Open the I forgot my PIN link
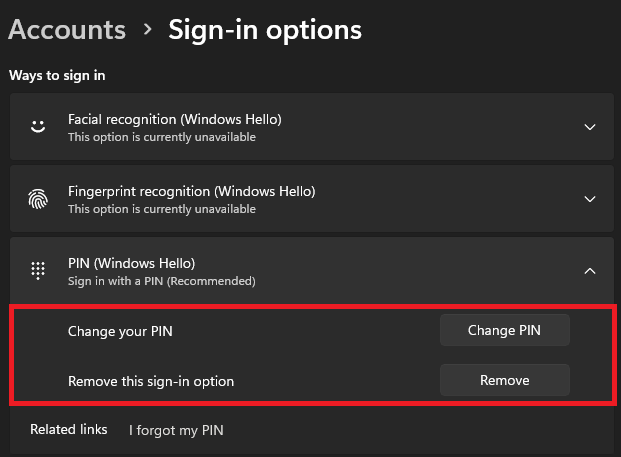The image size is (621, 457). click(x=176, y=431)
